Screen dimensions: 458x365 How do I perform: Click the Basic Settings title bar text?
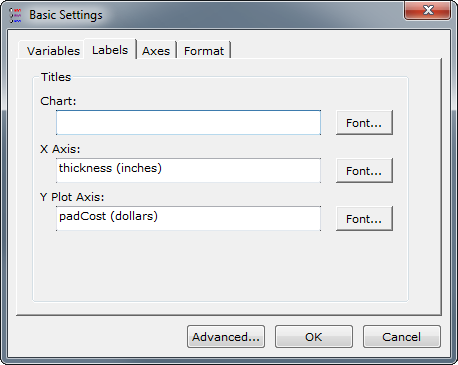(66, 15)
